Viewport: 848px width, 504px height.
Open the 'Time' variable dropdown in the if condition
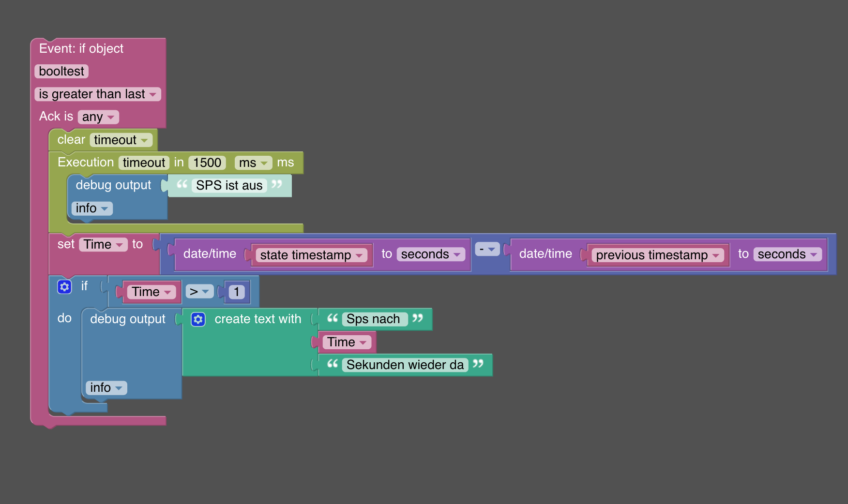151,292
